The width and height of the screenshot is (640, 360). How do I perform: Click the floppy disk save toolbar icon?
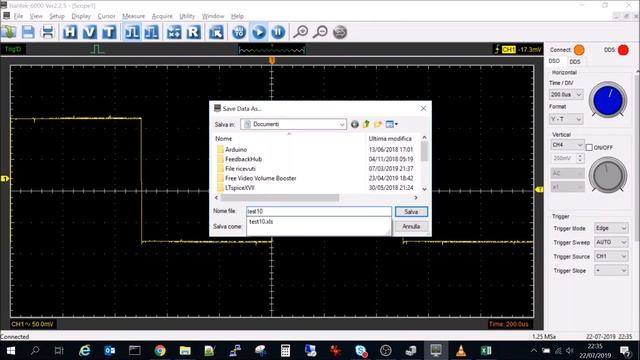pyautogui.click(x=28, y=32)
